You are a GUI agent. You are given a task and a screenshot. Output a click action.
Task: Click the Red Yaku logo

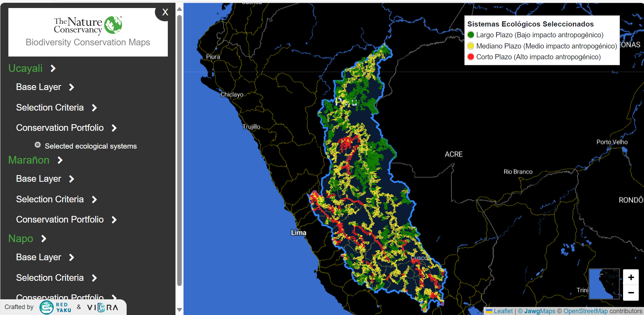[55, 307]
